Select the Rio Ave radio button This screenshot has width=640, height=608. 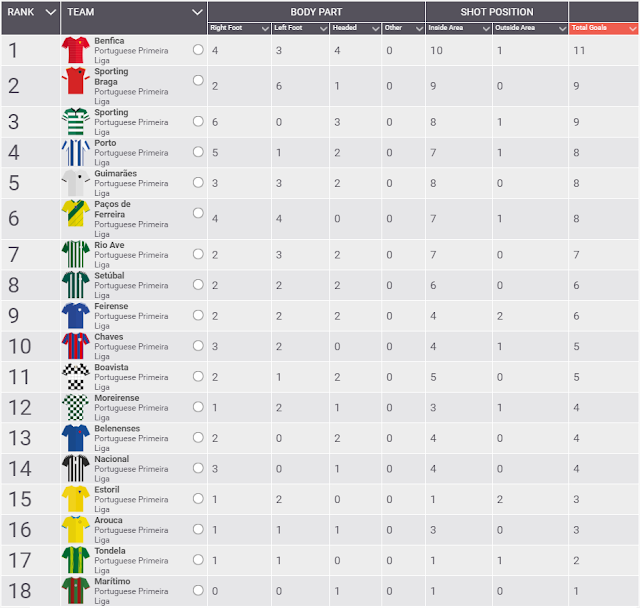(198, 254)
